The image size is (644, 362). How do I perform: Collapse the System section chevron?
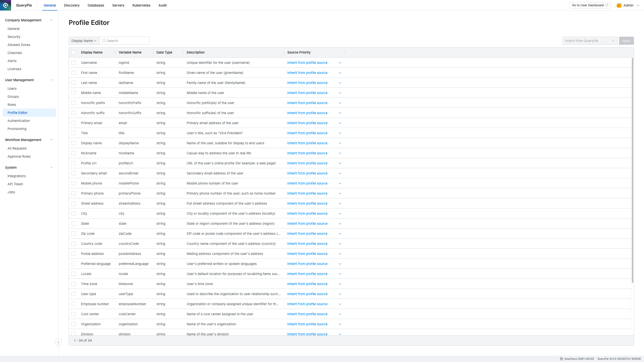coord(52,167)
